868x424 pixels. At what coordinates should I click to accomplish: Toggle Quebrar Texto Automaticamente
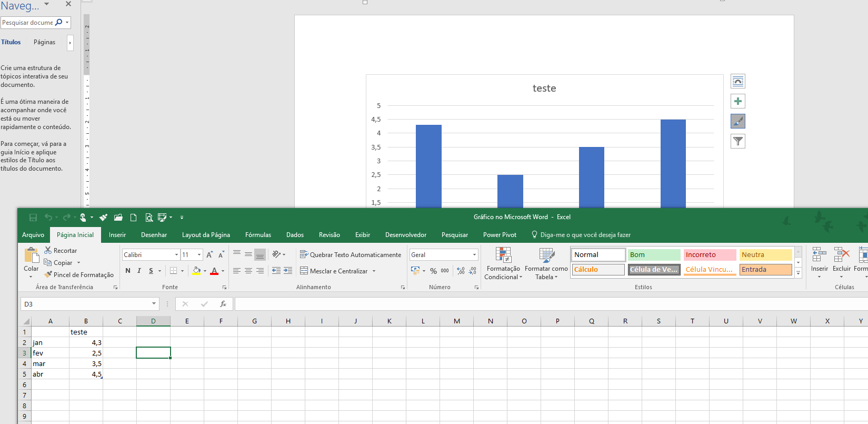pos(351,255)
